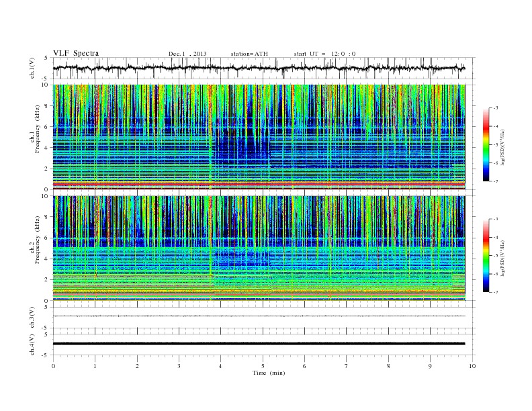Click the ch.1 spectrogram panel
532x411 pixels.
coord(259,137)
